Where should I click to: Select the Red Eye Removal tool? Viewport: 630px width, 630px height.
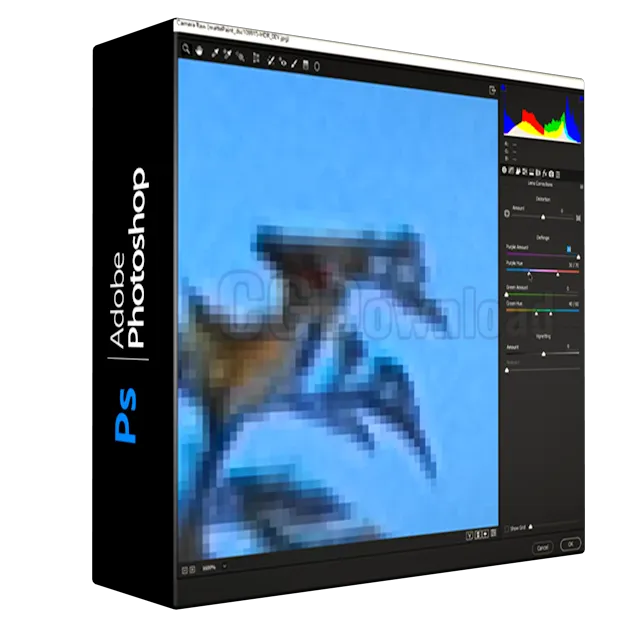pyautogui.click(x=283, y=62)
